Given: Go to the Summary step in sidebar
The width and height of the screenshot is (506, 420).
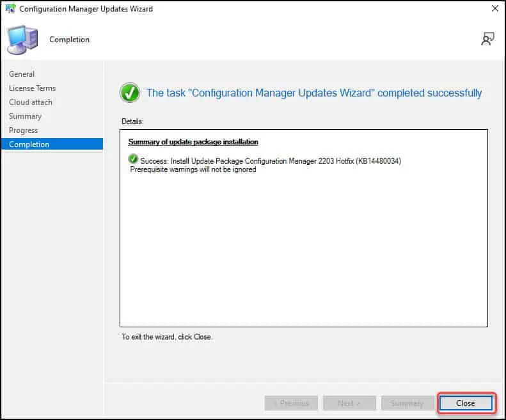Looking at the screenshot, I should (25, 116).
